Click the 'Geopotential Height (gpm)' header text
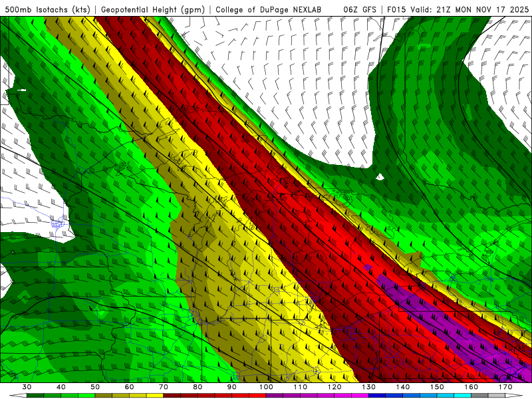The height and width of the screenshot is (399, 532). [153, 9]
